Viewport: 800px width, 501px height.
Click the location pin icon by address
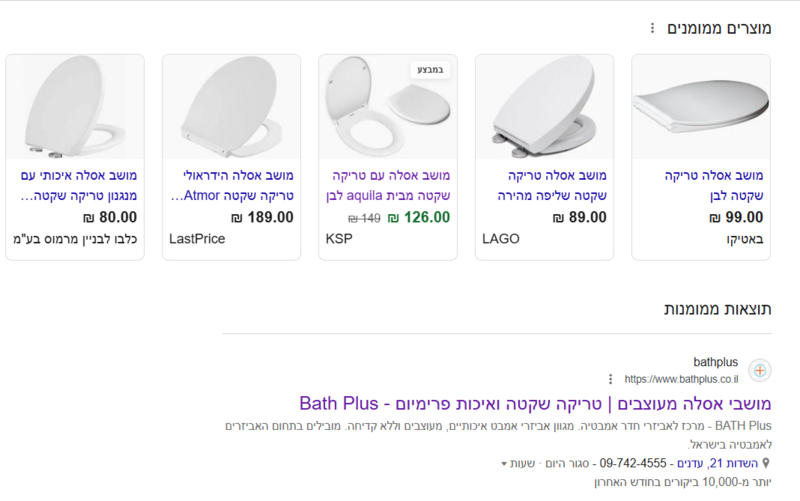(x=766, y=463)
